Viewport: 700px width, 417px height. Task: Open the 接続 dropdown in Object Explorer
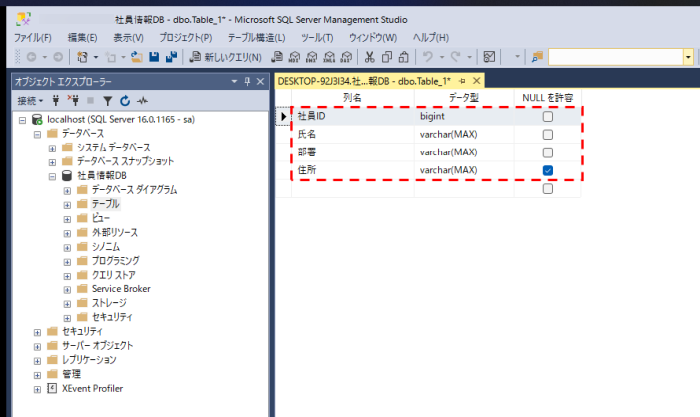(30, 101)
